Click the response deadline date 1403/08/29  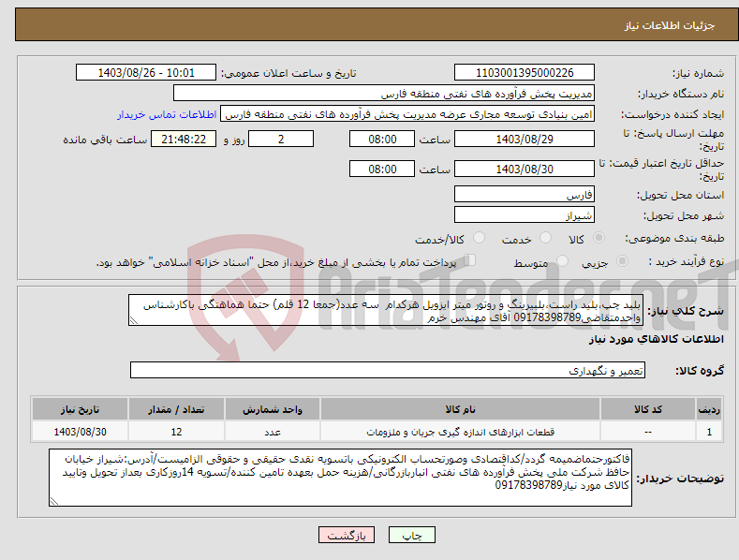tap(525, 139)
